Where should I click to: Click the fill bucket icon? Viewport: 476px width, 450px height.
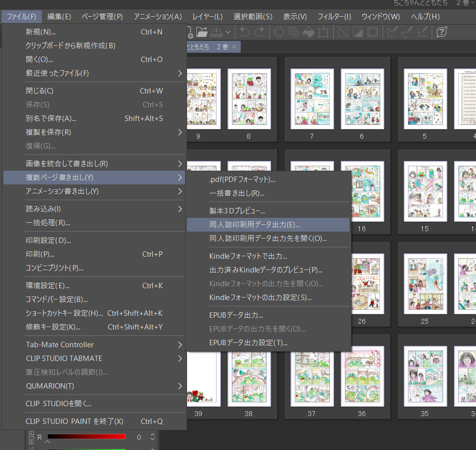tap(309, 32)
